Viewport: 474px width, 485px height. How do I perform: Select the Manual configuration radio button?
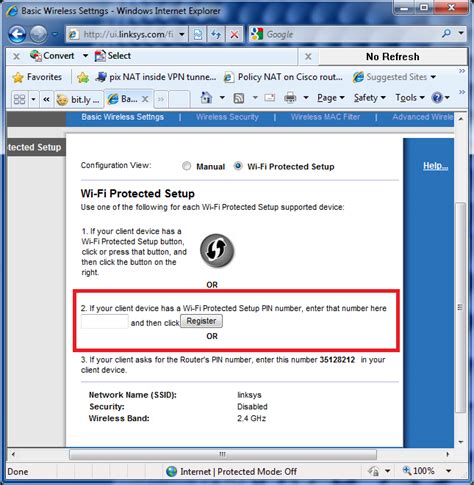click(x=187, y=166)
